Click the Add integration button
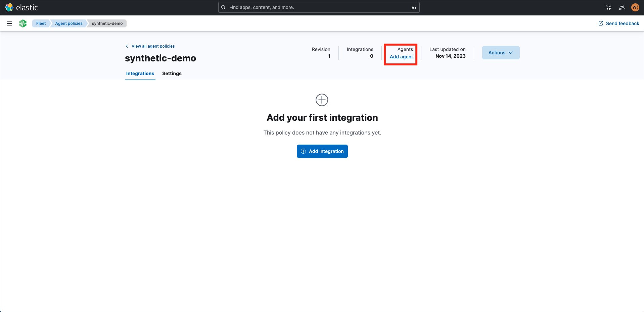 click(322, 151)
